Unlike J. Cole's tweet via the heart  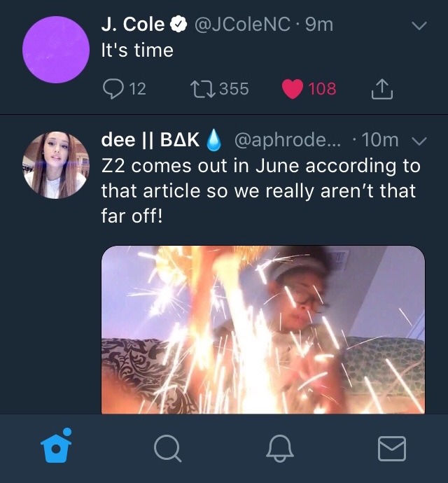pos(292,89)
